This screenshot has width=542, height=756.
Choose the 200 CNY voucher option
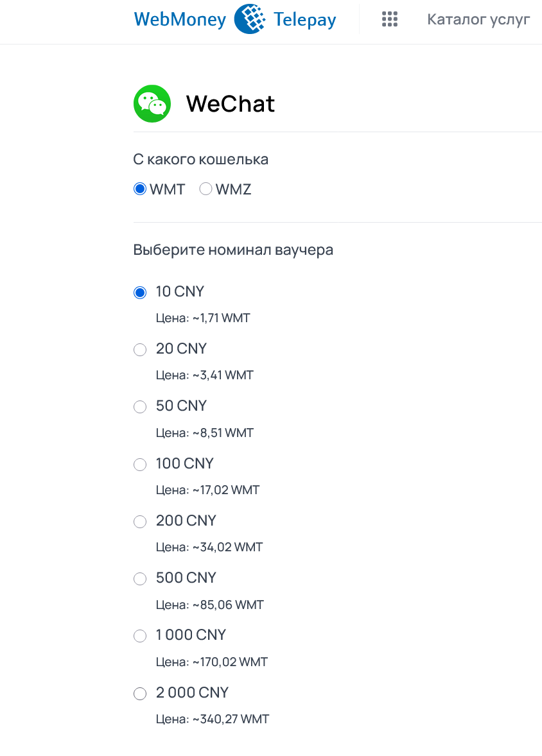(140, 522)
